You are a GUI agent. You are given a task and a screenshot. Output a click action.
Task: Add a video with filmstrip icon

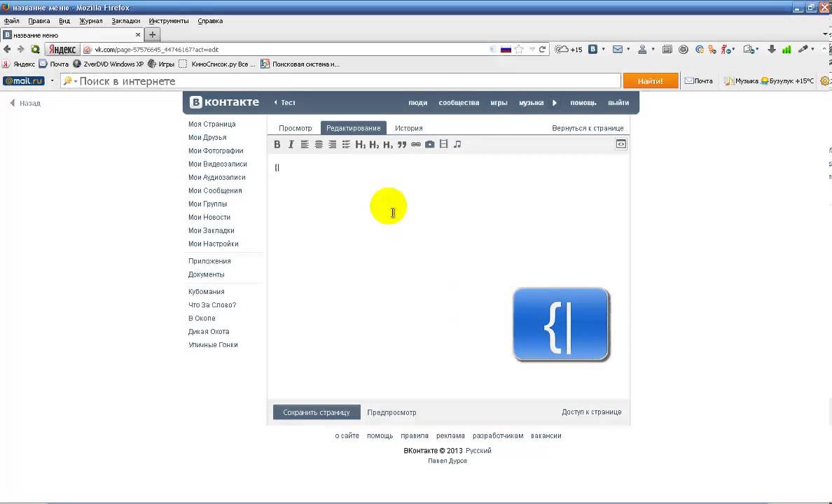(443, 144)
